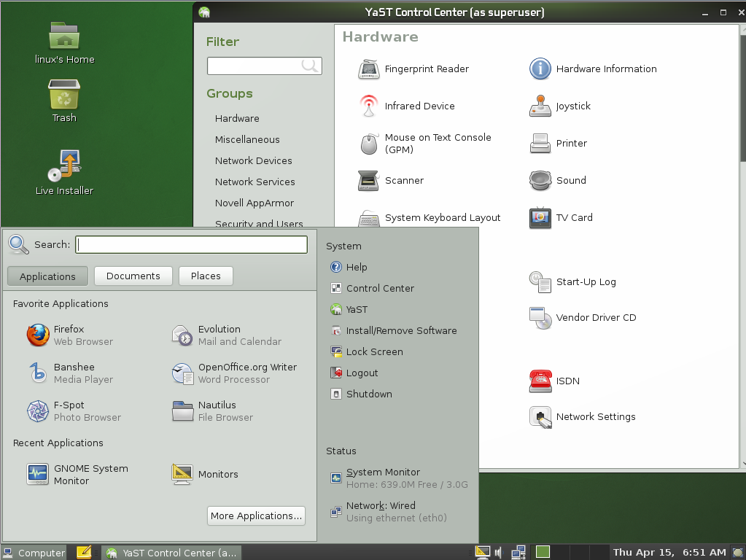The width and height of the screenshot is (746, 560).
Task: Launch Nautilus File Browser
Action: pos(213,411)
